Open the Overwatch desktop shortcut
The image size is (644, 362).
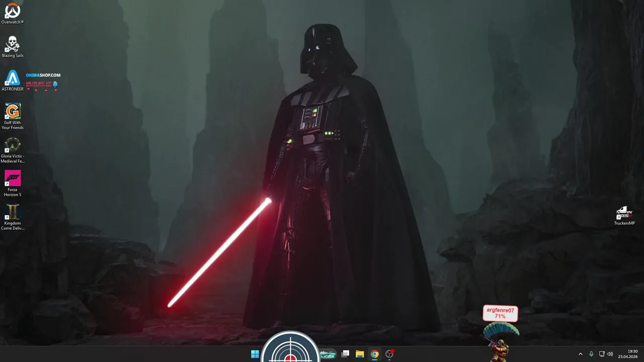13,14
